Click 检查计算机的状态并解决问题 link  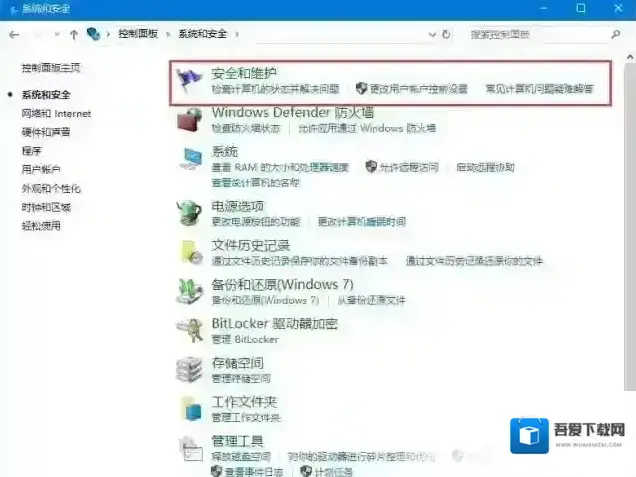pos(275,88)
